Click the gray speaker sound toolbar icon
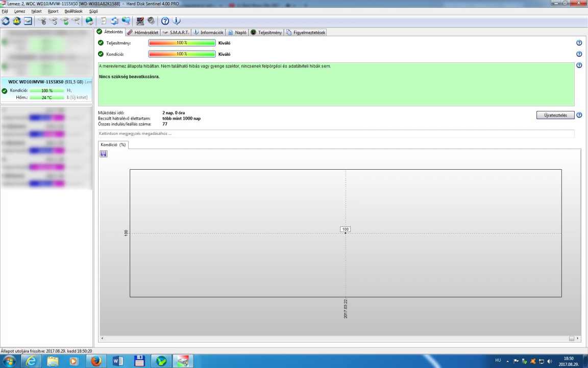This screenshot has height=368, width=588. point(151,21)
